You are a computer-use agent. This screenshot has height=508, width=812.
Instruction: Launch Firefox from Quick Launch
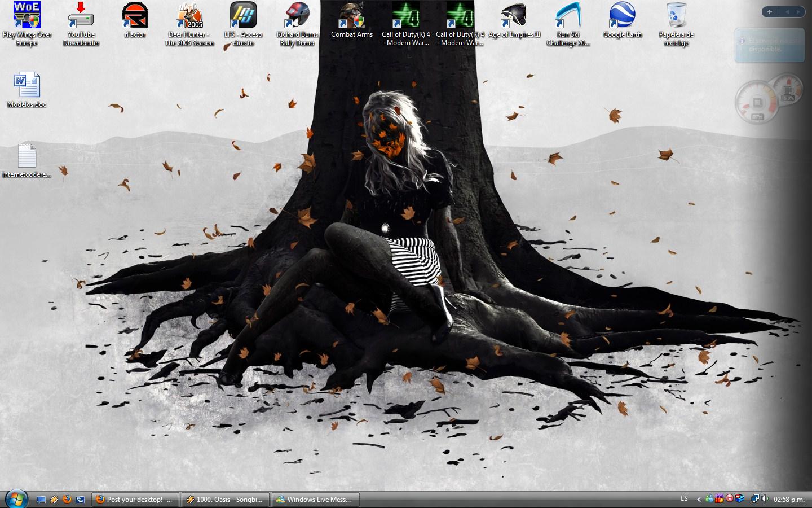(67, 500)
